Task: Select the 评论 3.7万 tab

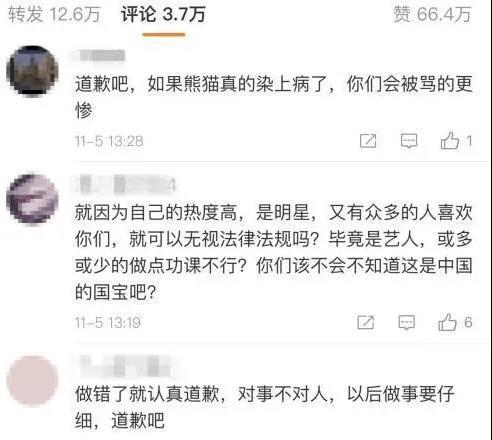Action: click(x=163, y=15)
